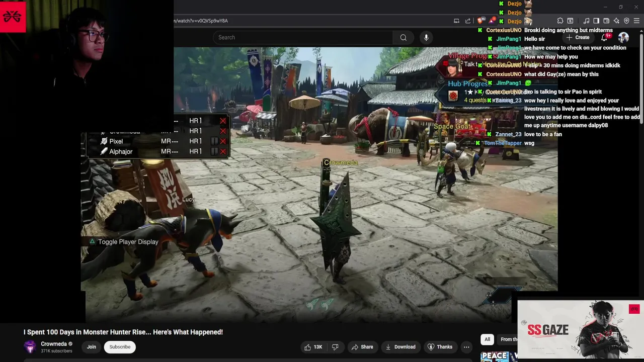Click the video title text

(123, 332)
